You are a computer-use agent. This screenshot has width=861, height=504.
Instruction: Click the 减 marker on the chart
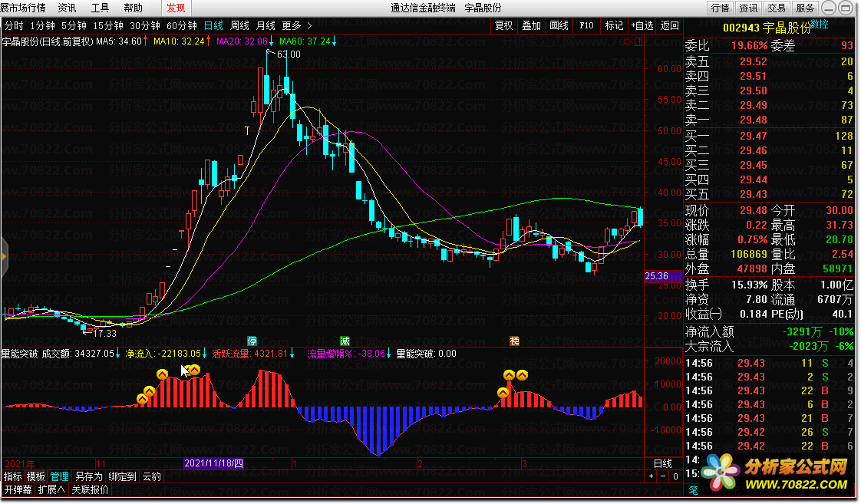[x=345, y=341]
